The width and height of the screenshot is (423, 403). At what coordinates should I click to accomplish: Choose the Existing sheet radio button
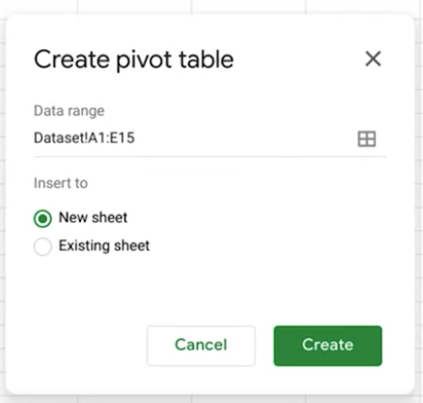(x=43, y=247)
